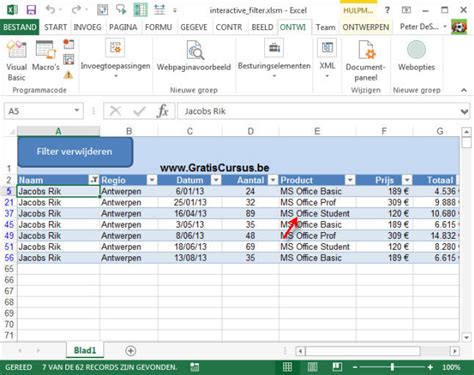Screen dimensions: 474x375
Task: Select row 37 header
Action: pyautogui.click(x=9, y=213)
